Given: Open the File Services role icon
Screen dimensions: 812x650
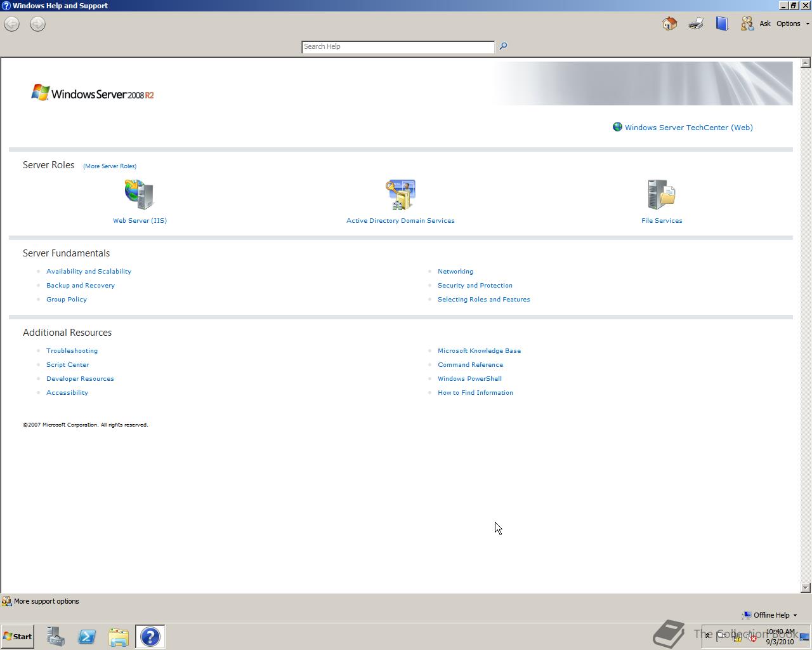Looking at the screenshot, I should pos(662,194).
